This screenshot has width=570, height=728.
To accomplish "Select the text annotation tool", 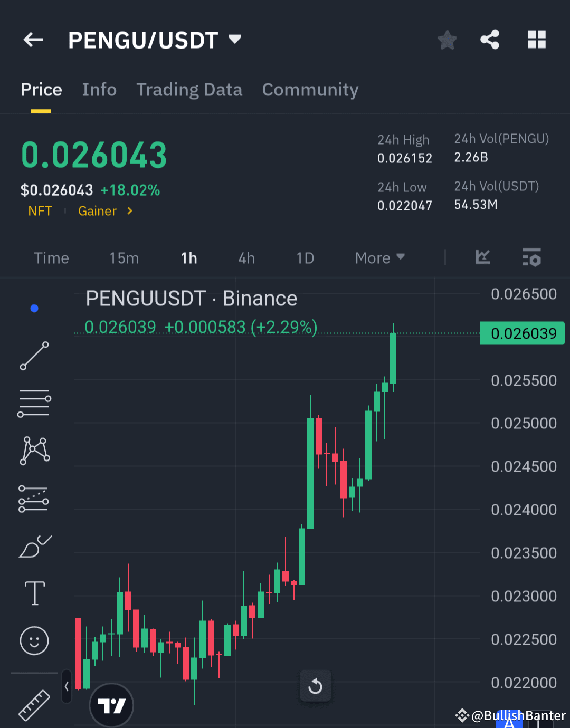I will click(34, 593).
